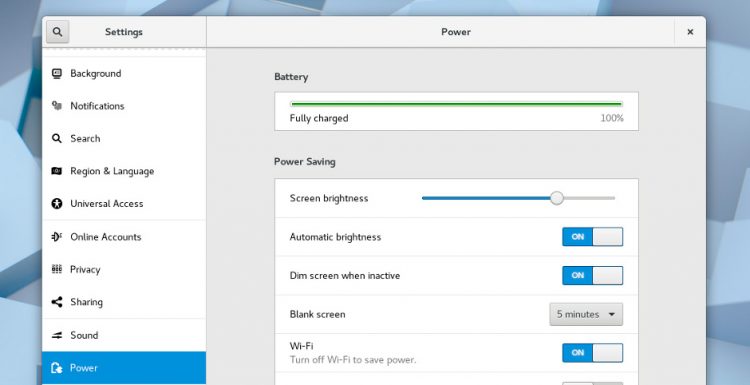Click the Region & Language flag icon

[x=57, y=171]
